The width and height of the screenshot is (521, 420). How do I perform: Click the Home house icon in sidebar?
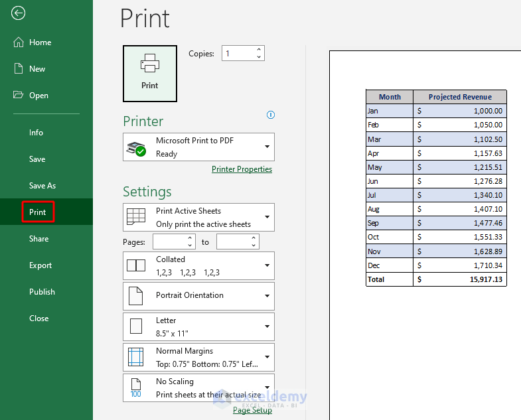(19, 42)
